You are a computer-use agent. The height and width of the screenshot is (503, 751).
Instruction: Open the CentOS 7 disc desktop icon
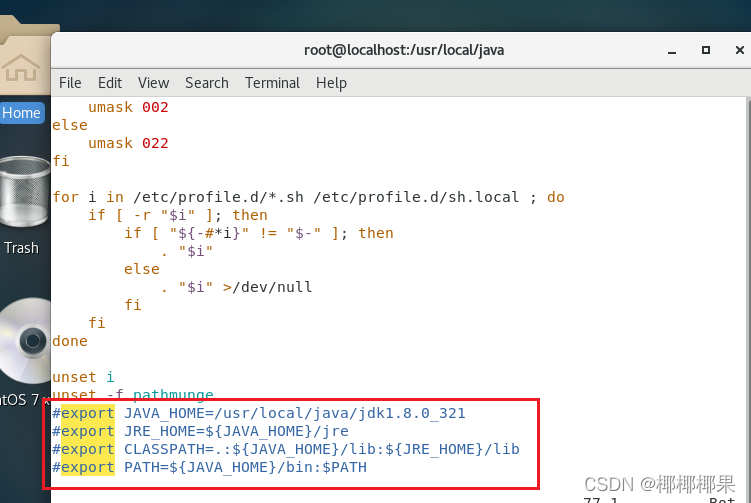(25, 341)
